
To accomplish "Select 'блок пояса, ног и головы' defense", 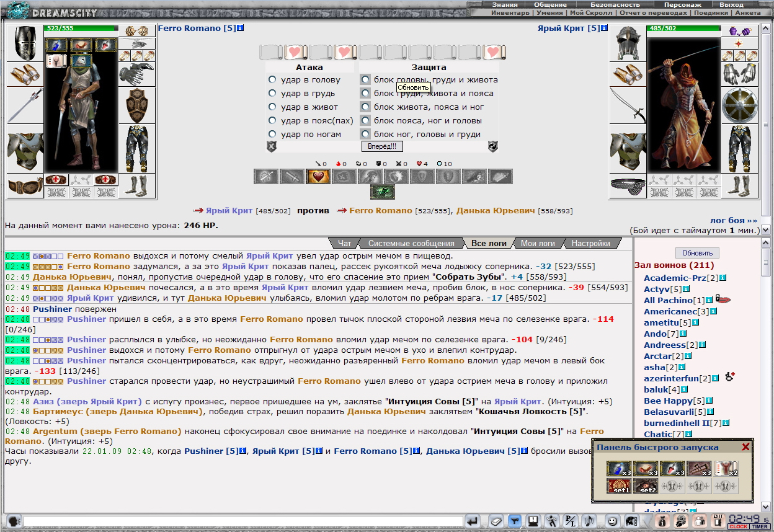I will tap(366, 121).
